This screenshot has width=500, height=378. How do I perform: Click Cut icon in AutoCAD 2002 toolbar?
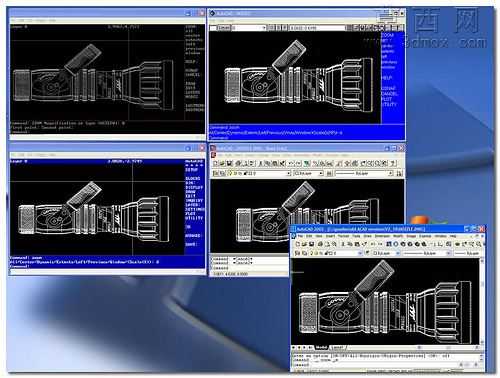pos(343,244)
